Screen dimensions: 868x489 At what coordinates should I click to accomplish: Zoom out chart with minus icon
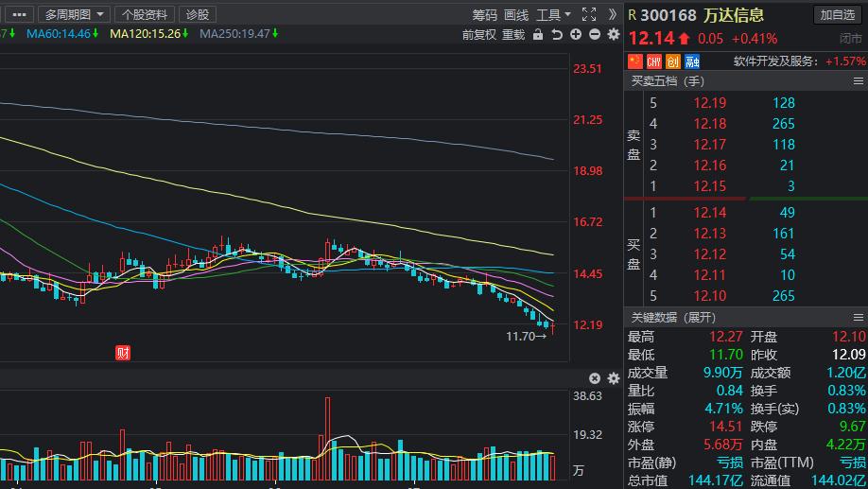pyautogui.click(x=595, y=34)
